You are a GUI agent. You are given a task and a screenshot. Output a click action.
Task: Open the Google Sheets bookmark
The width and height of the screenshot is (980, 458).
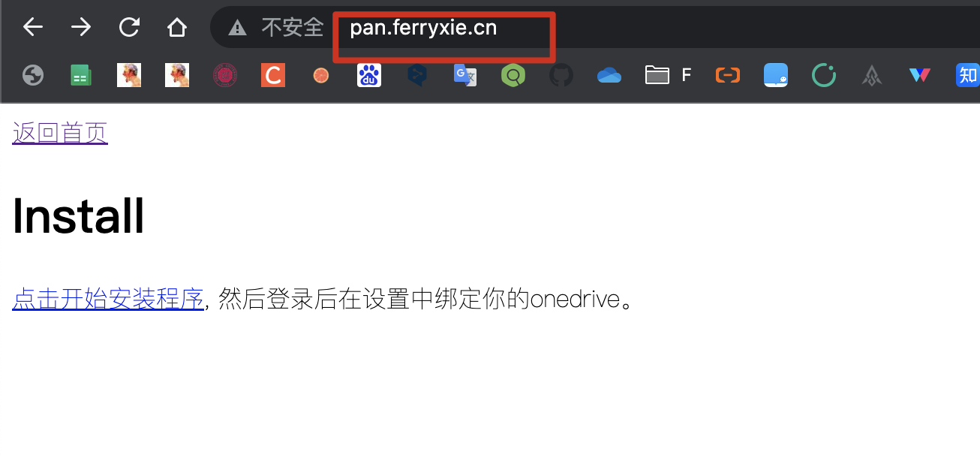click(81, 75)
